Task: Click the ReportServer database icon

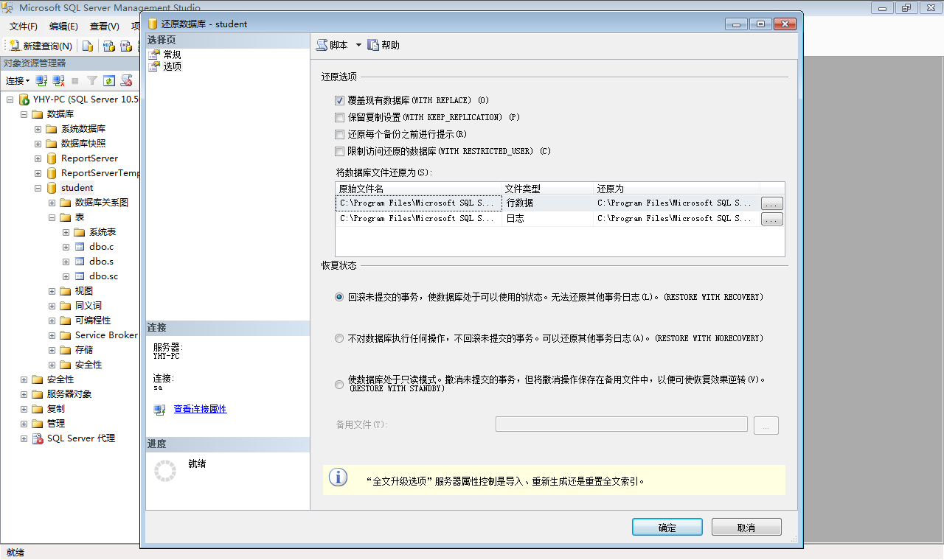Action: (x=52, y=158)
